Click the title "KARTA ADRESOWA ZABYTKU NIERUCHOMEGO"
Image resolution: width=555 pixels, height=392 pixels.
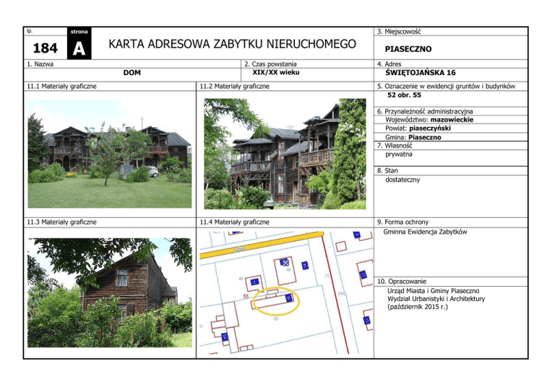coord(232,44)
